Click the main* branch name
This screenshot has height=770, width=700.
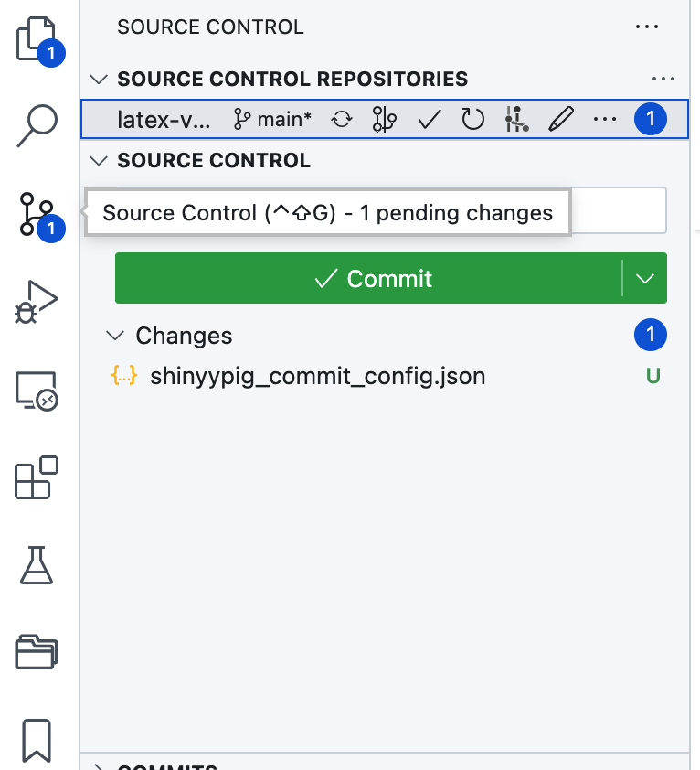click(x=273, y=119)
